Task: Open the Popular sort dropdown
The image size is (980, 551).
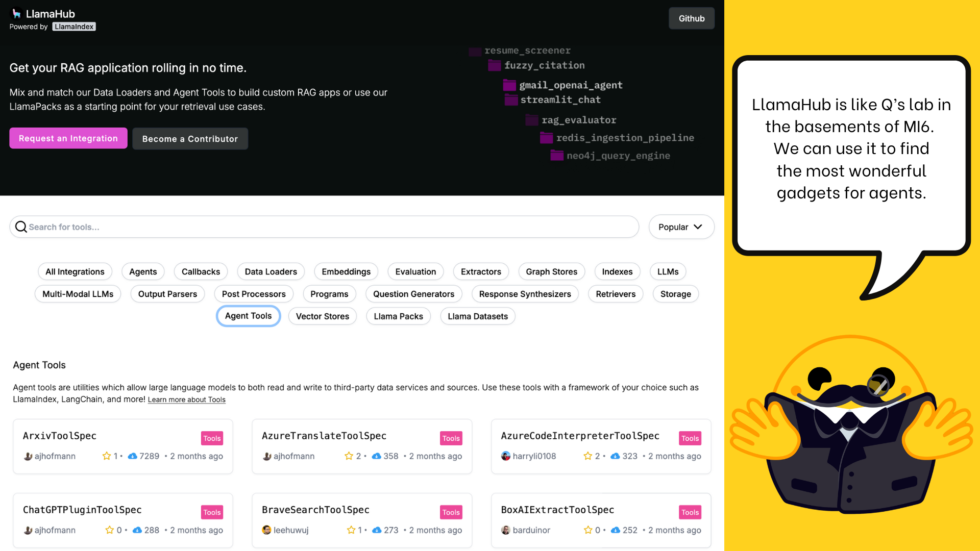Action: [681, 227]
